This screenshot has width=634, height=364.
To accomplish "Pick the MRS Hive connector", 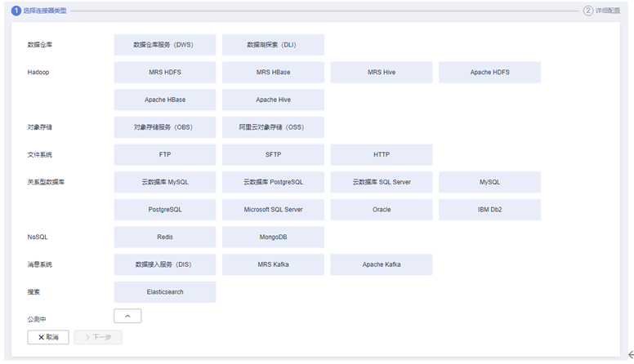I will 382,73.
